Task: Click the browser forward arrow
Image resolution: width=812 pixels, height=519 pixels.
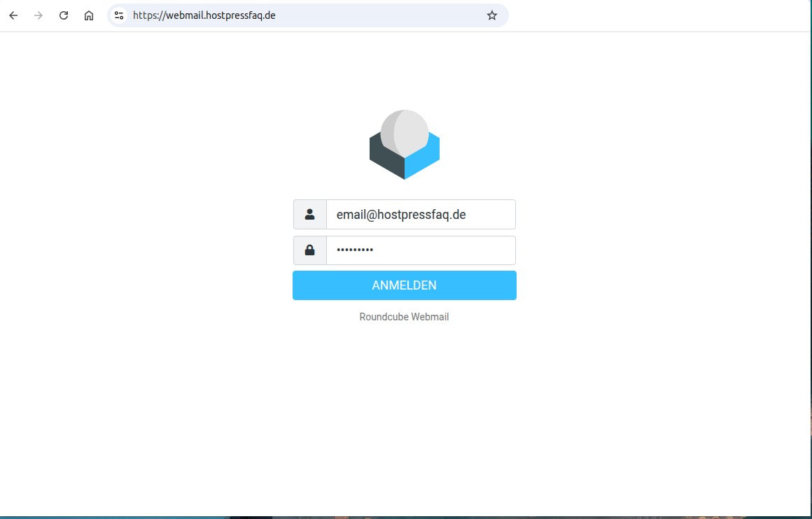Action: 38,15
